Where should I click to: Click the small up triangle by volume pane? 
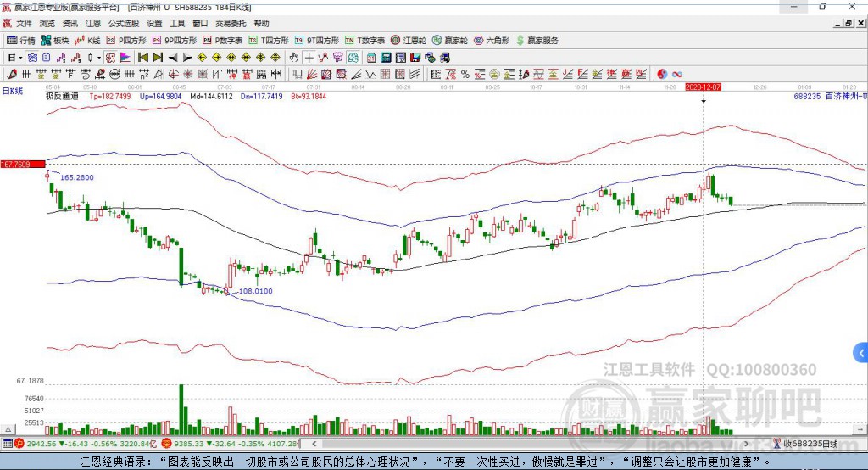click(x=8, y=429)
